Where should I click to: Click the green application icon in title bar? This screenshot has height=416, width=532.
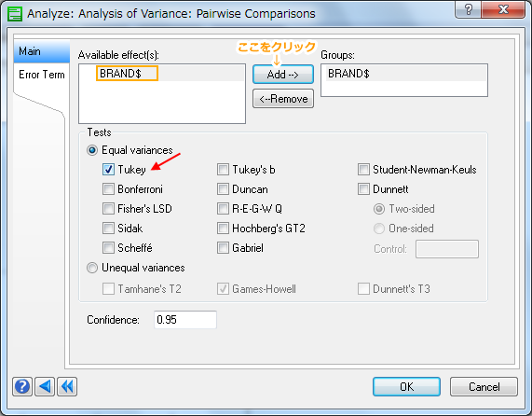(15, 14)
